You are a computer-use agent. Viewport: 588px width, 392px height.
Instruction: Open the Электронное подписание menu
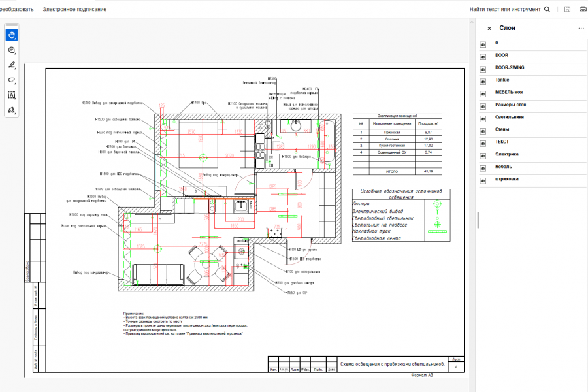tap(74, 9)
